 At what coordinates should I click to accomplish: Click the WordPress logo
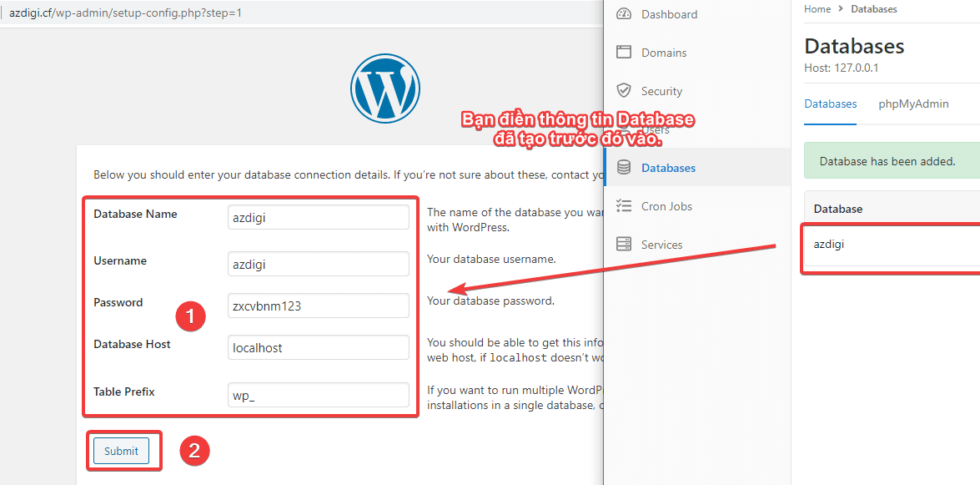click(384, 87)
